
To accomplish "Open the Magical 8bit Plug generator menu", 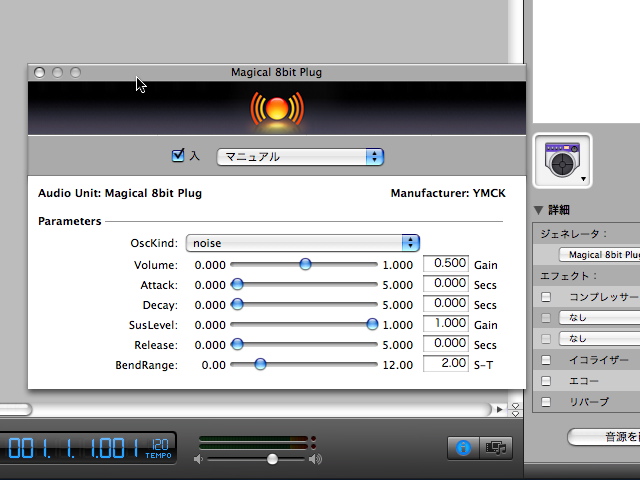I will [x=600, y=255].
